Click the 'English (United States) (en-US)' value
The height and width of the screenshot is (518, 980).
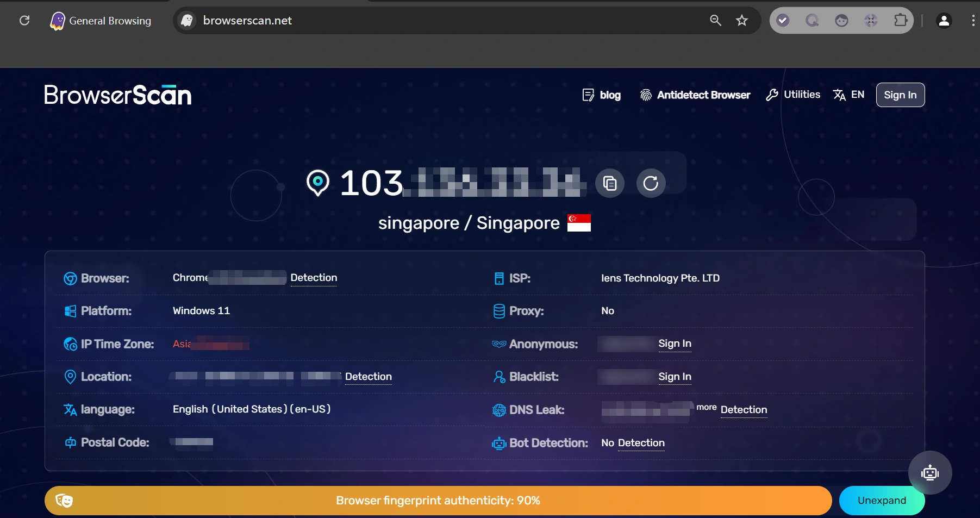pyautogui.click(x=252, y=409)
